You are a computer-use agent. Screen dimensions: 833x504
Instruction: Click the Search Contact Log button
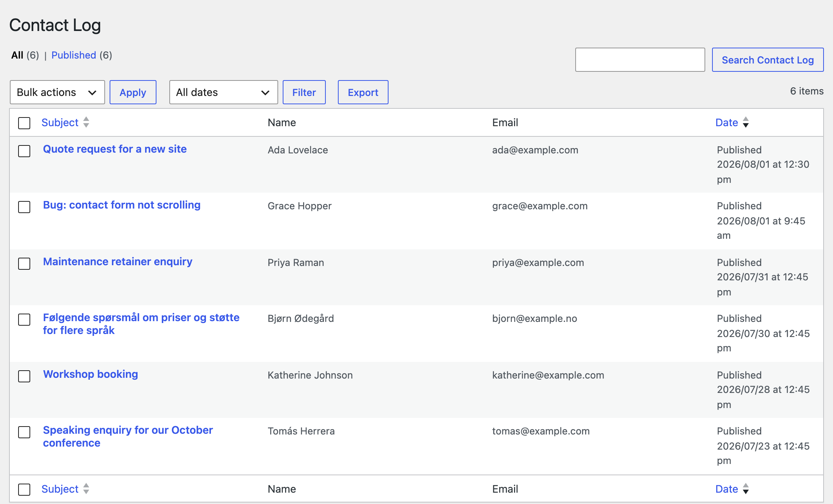pyautogui.click(x=768, y=60)
